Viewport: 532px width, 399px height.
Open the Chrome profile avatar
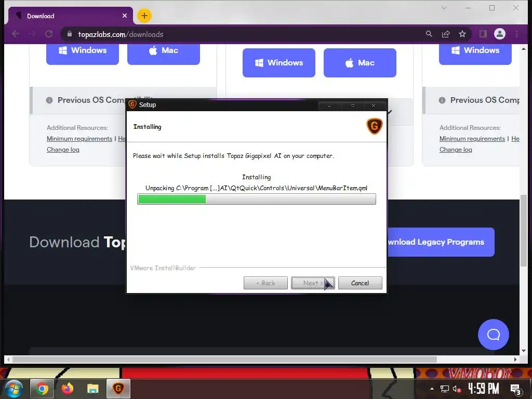499,34
